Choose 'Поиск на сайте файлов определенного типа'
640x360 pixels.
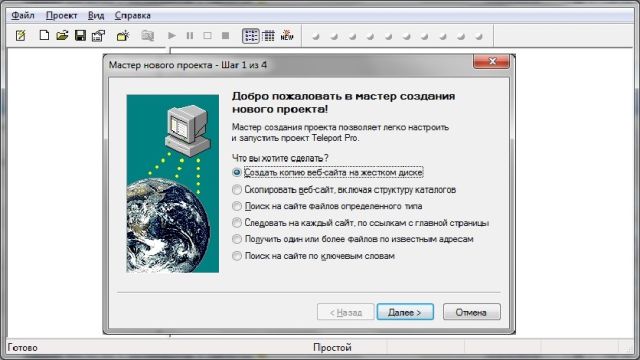pyautogui.click(x=327, y=206)
